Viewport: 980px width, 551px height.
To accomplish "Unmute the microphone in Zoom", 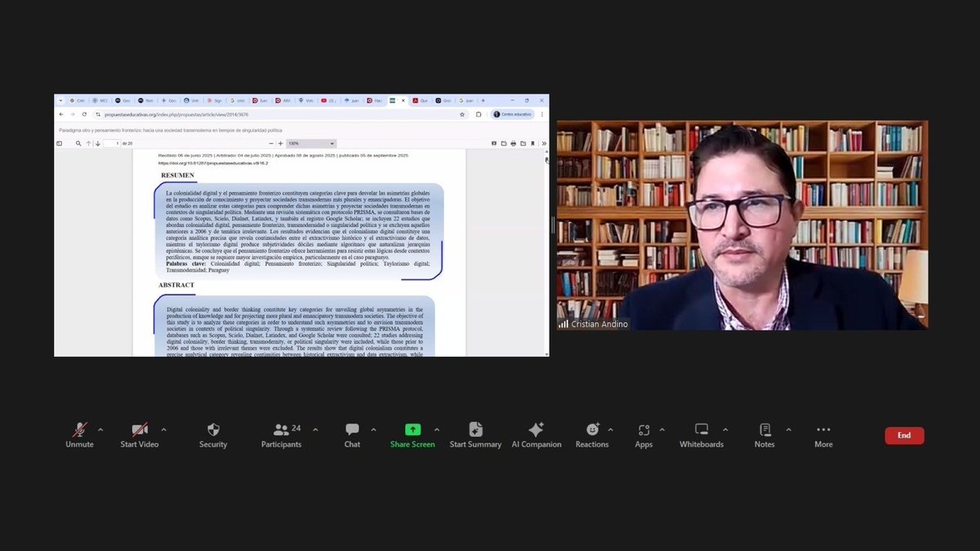I will pyautogui.click(x=79, y=435).
